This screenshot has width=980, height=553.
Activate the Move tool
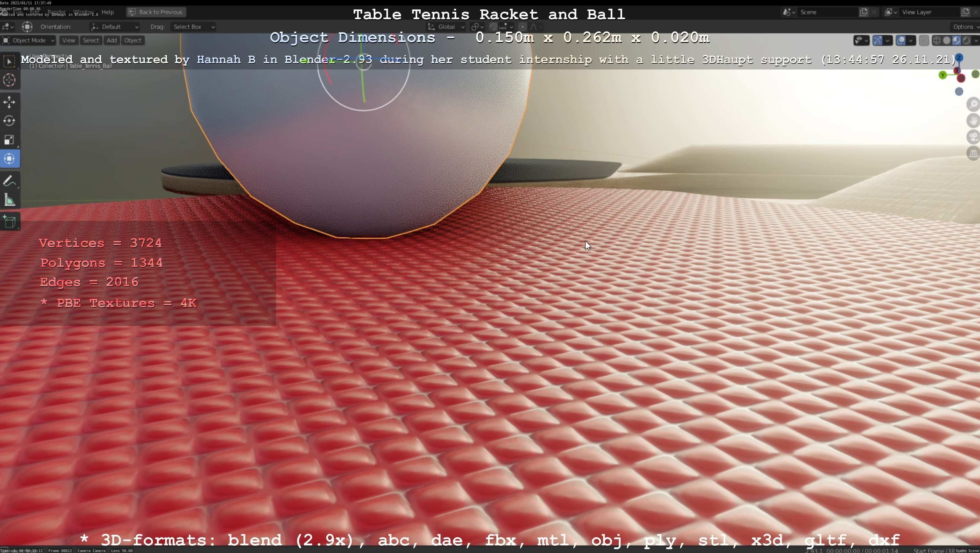(x=9, y=102)
